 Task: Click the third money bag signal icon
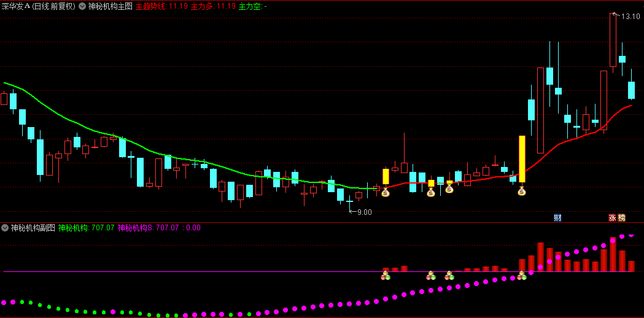(449, 188)
